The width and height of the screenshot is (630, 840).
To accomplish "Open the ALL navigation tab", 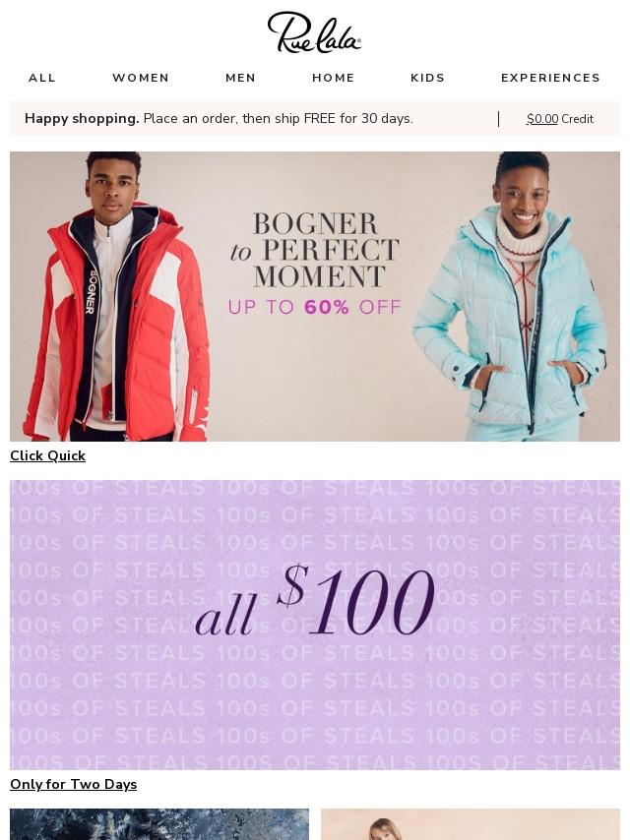I will click(x=42, y=78).
